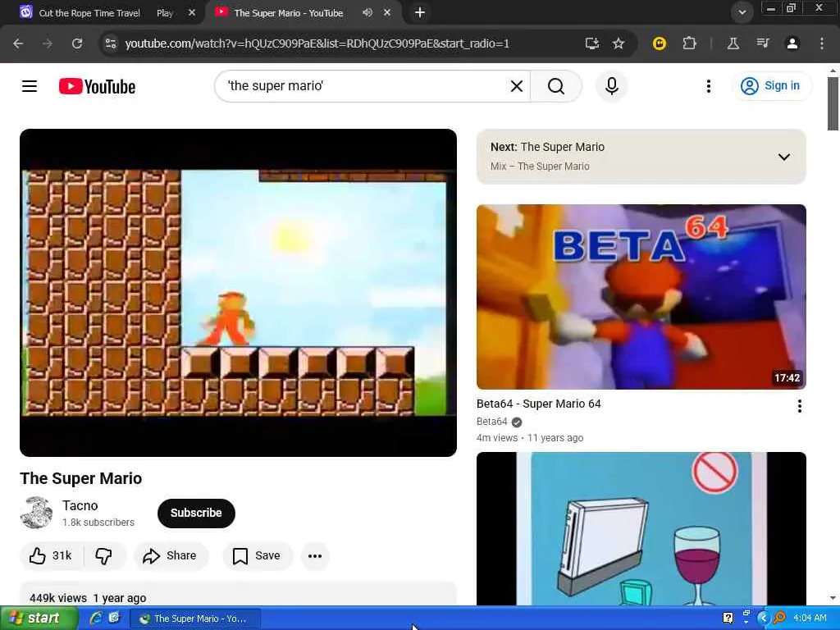This screenshot has height=630, width=840.
Task: Close The Super Mario YouTube tab
Action: tap(387, 12)
